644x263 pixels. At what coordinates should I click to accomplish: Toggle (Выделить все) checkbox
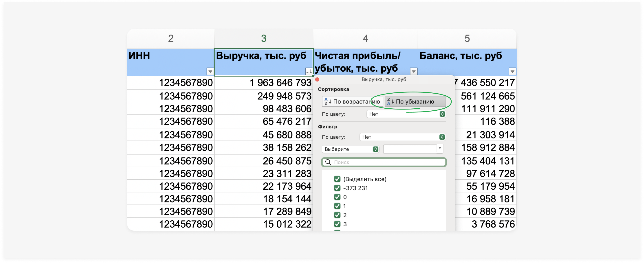[x=337, y=179]
